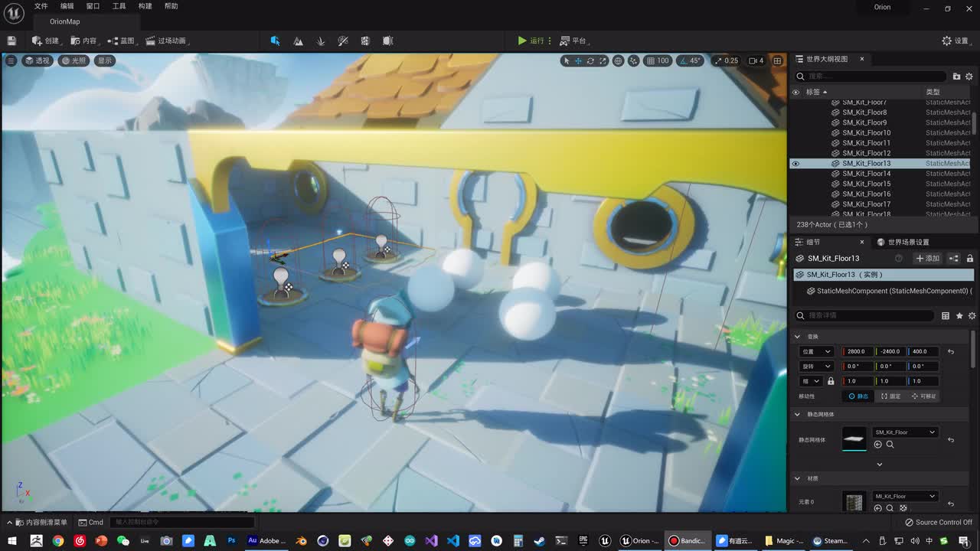Toggle grid snapping with the grid icon
The image size is (980, 551).
click(x=650, y=60)
